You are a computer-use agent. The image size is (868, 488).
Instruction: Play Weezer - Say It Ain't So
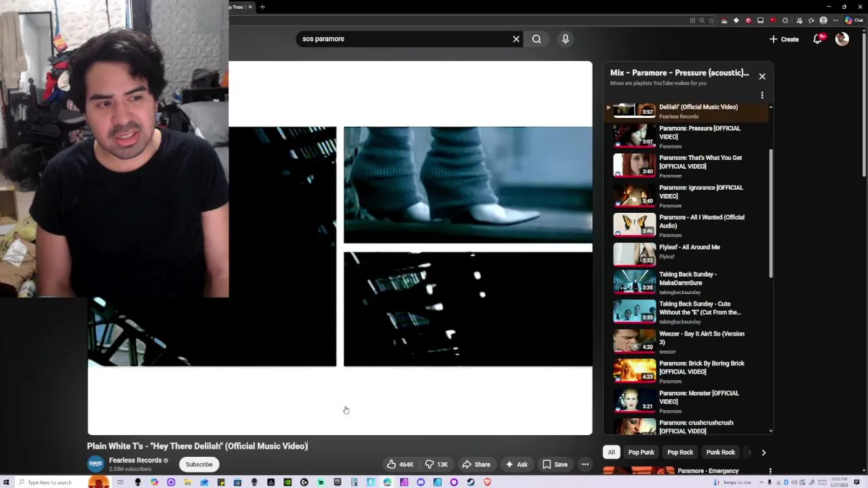click(686, 342)
